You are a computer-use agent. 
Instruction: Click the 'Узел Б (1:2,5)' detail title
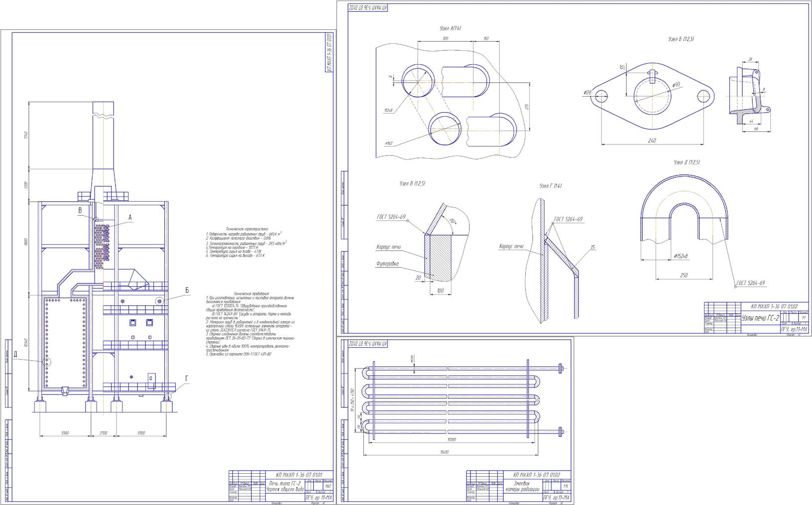[x=681, y=39]
